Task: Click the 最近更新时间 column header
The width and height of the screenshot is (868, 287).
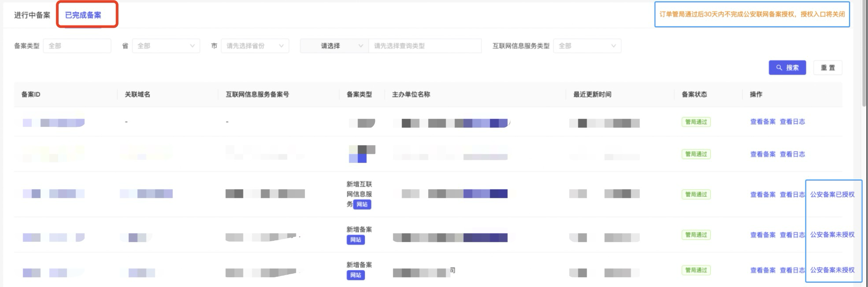Action: coord(592,94)
